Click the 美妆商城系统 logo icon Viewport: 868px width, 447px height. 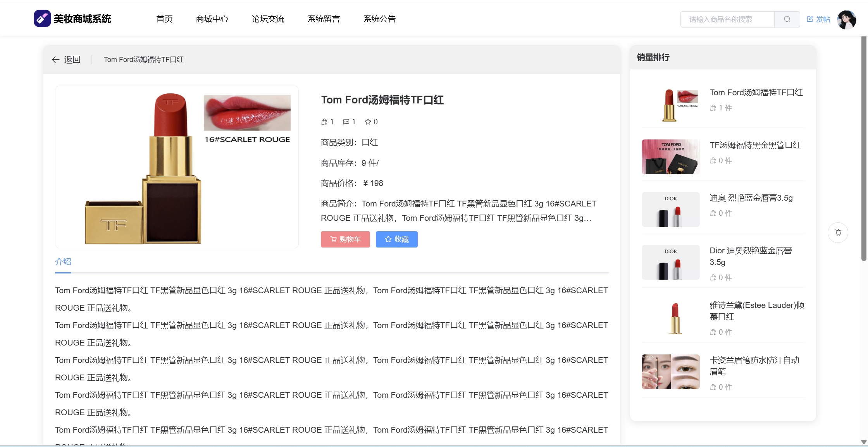42,19
